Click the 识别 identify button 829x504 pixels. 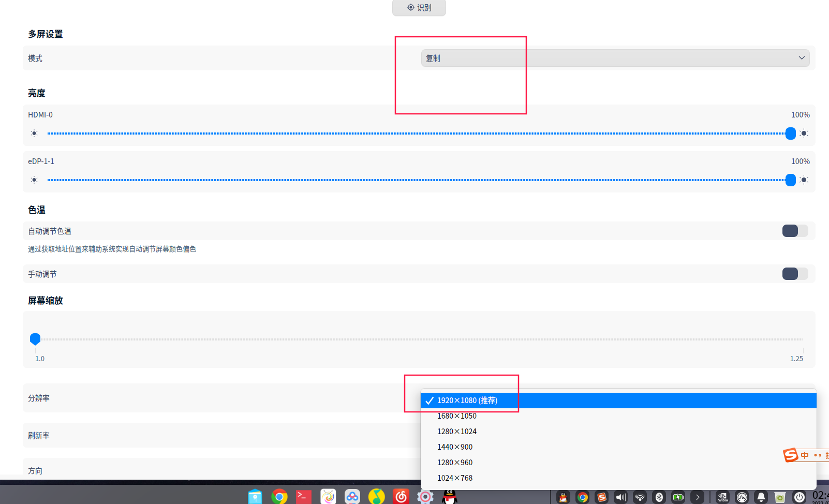419,8
